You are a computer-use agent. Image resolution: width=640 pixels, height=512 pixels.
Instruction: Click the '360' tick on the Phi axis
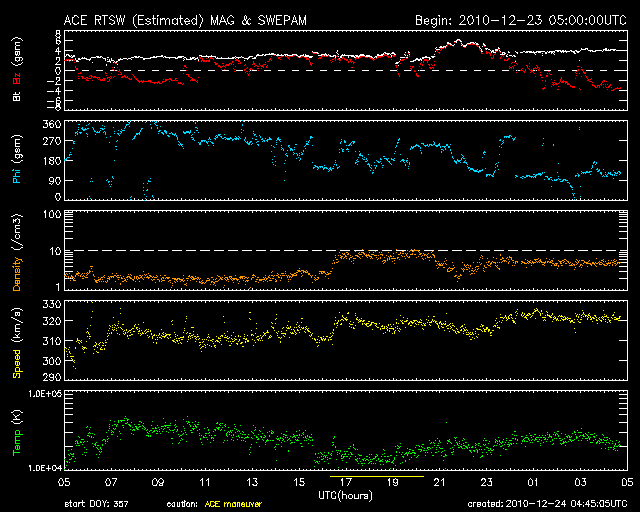(x=52, y=124)
